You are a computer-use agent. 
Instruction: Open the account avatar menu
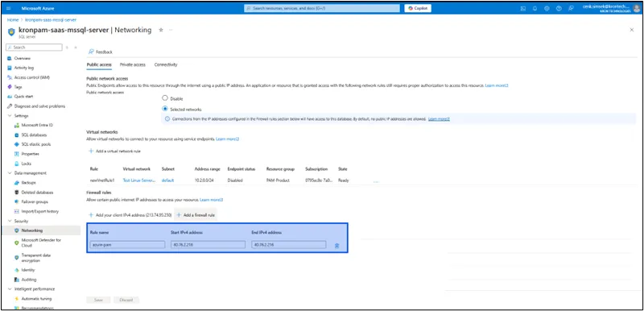click(x=637, y=8)
